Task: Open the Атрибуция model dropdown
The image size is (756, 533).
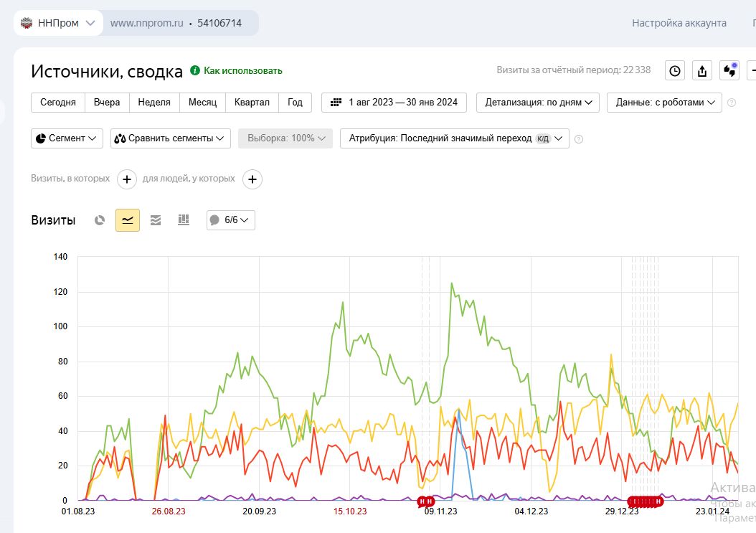Action: pos(455,138)
